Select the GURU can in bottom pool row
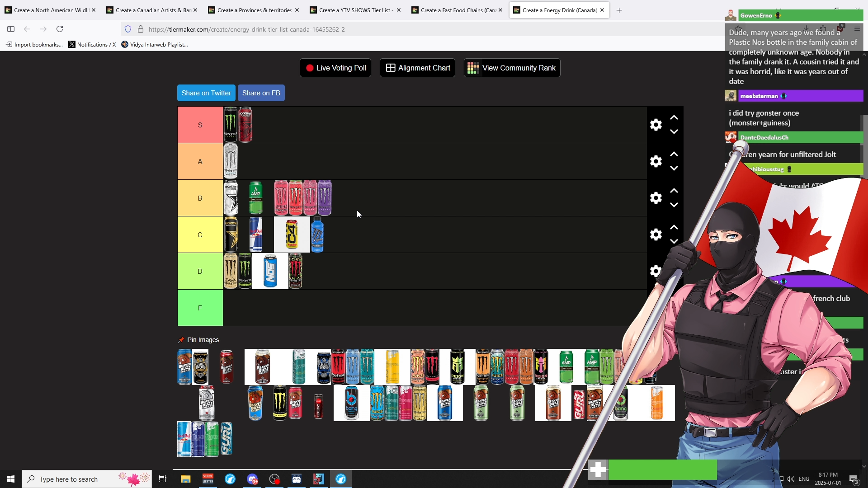 click(x=226, y=439)
